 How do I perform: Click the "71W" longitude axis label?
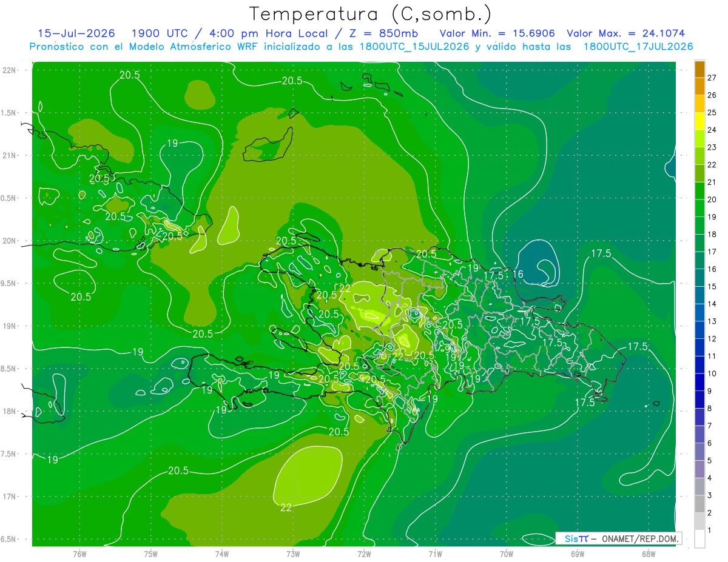pyautogui.click(x=435, y=554)
